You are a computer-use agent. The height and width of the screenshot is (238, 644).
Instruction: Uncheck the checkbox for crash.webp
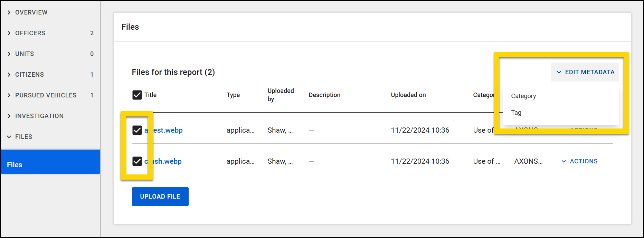pyautogui.click(x=137, y=161)
